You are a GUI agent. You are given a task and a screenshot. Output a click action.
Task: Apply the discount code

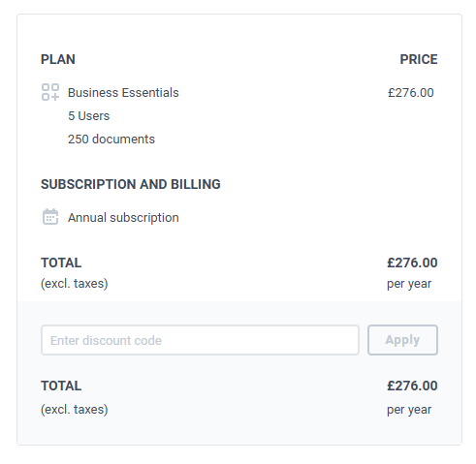[402, 340]
